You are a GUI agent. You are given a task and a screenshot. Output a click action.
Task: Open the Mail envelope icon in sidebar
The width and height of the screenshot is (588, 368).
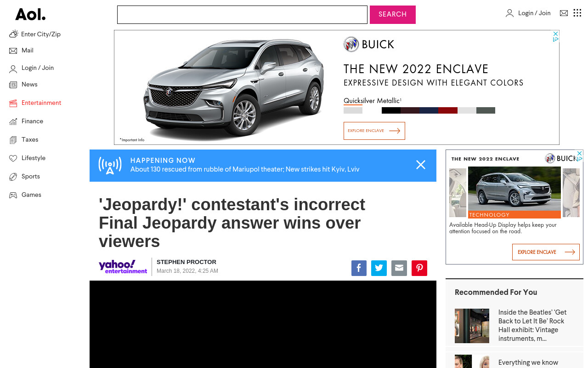[x=13, y=51]
